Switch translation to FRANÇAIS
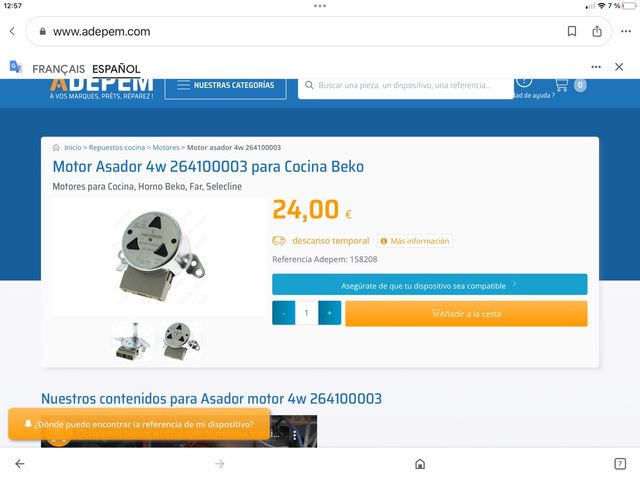The width and height of the screenshot is (640, 480). pos(58,69)
